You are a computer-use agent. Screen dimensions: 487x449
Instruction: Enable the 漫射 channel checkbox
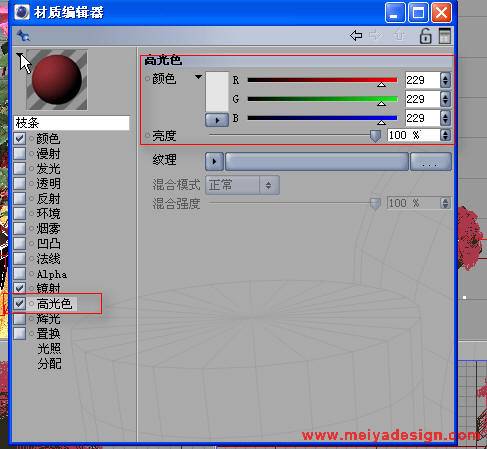tap(20, 153)
